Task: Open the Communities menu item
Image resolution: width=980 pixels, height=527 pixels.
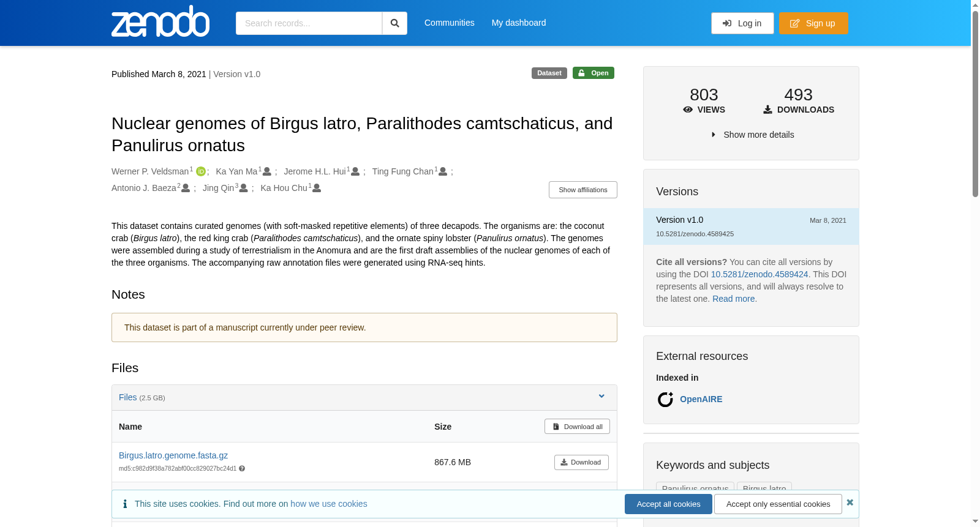Action: pos(450,23)
